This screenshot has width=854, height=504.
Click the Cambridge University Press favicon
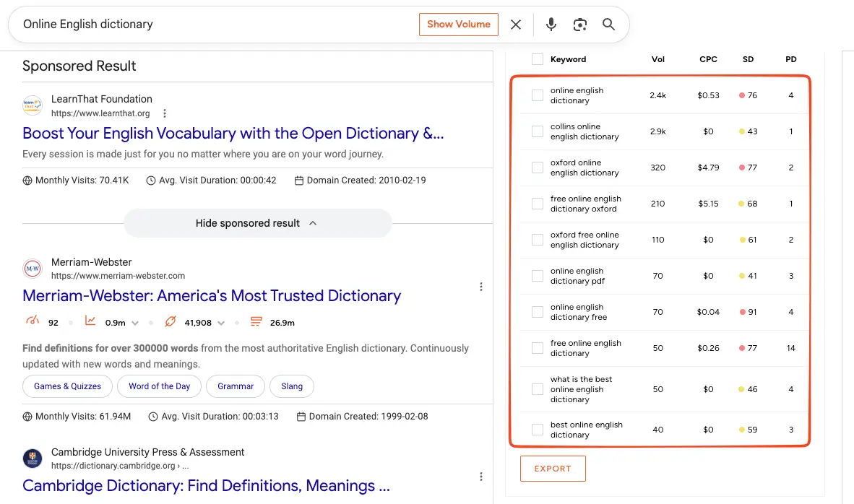point(32,459)
